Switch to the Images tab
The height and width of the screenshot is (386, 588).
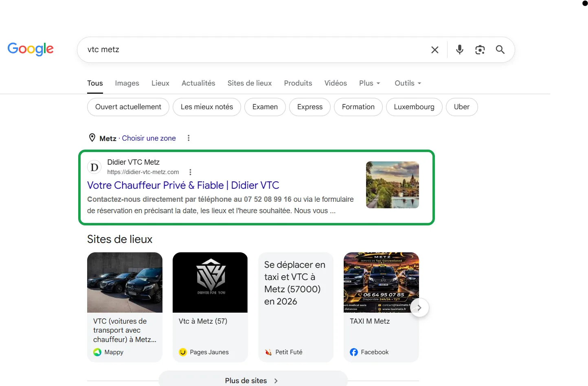127,83
